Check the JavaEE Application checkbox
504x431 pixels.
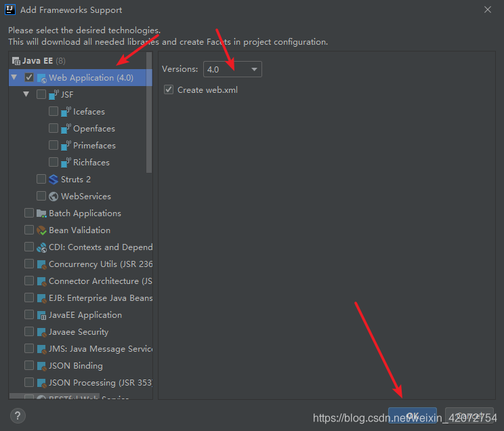coord(29,314)
